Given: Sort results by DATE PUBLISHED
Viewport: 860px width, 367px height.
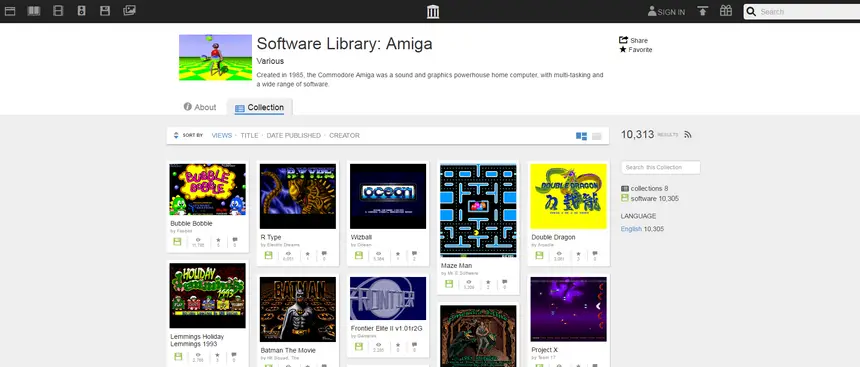Looking at the screenshot, I should [293, 135].
